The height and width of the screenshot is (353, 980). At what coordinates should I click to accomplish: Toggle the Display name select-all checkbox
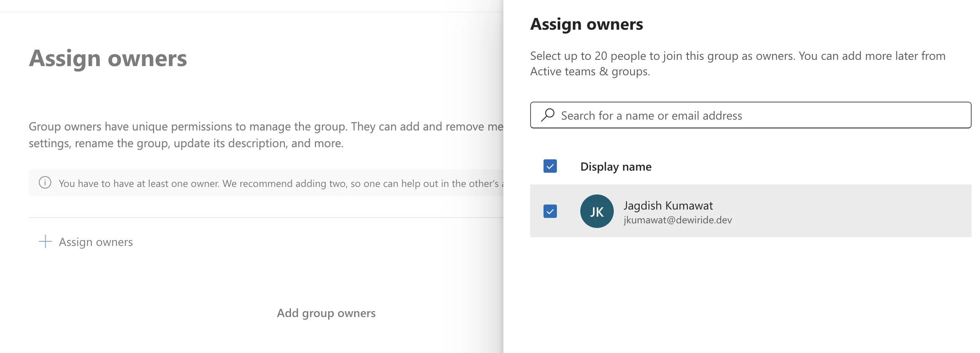coord(550,166)
